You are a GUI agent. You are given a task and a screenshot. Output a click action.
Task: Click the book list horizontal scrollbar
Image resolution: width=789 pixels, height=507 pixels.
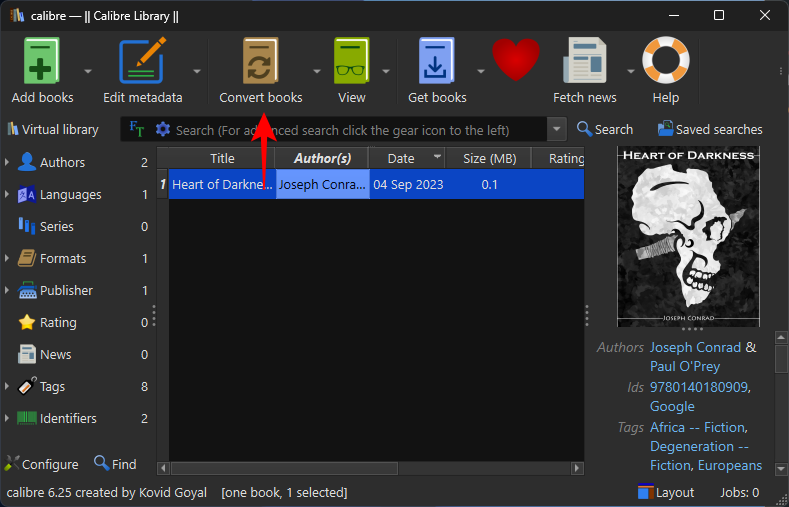tap(284, 468)
